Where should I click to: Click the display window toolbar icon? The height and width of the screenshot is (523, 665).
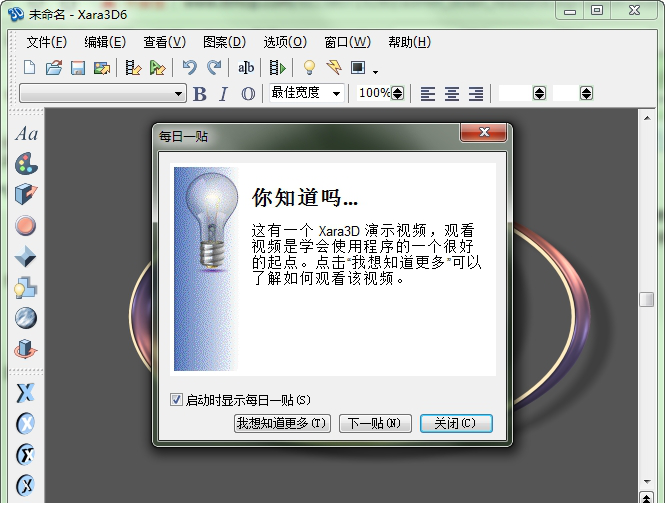(358, 67)
